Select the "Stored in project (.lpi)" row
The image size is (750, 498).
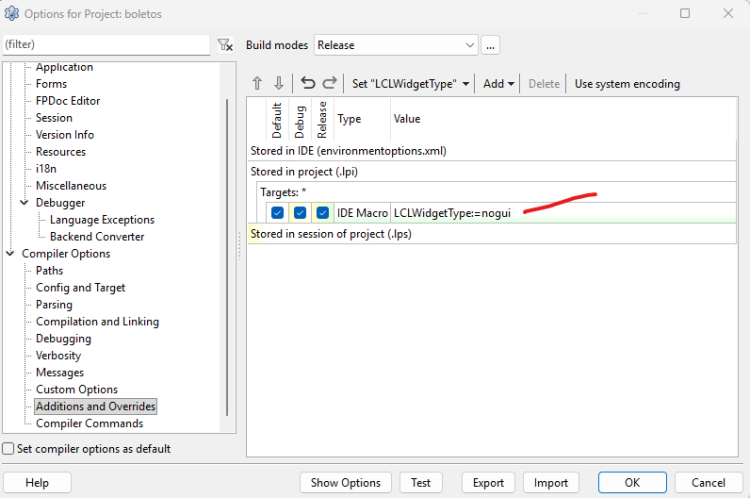(492, 171)
